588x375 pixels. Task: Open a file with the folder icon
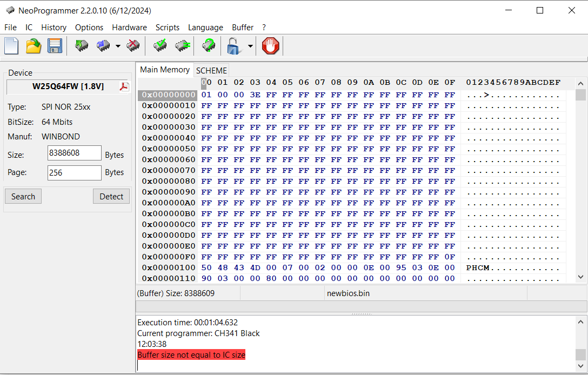(x=34, y=46)
